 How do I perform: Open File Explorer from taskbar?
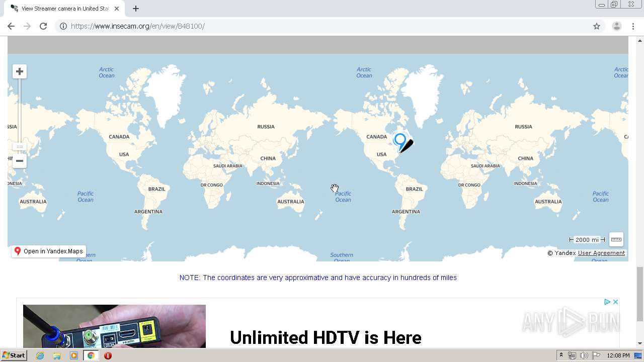57,355
